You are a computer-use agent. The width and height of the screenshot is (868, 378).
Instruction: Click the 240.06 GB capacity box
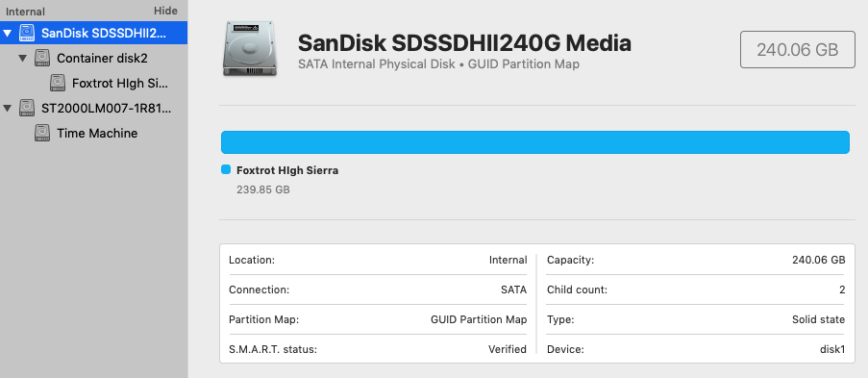[x=798, y=50]
